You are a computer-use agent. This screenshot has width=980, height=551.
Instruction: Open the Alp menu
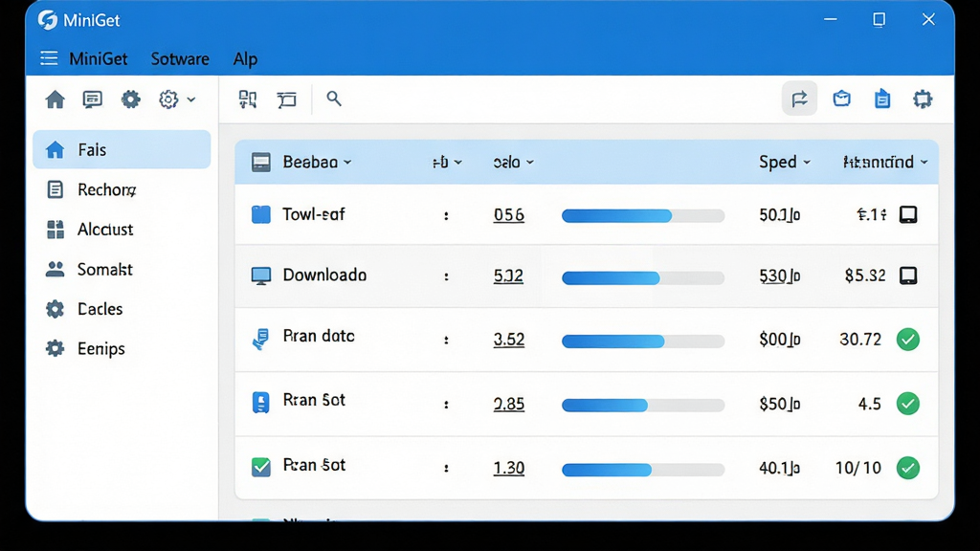click(245, 58)
